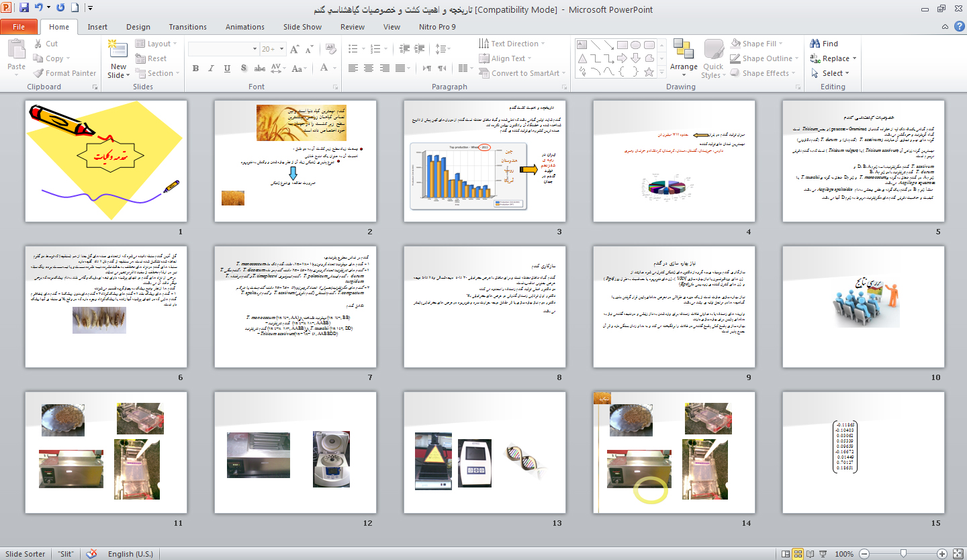Toggle Underline formatting
Screen dimensions: 967x560
point(227,68)
